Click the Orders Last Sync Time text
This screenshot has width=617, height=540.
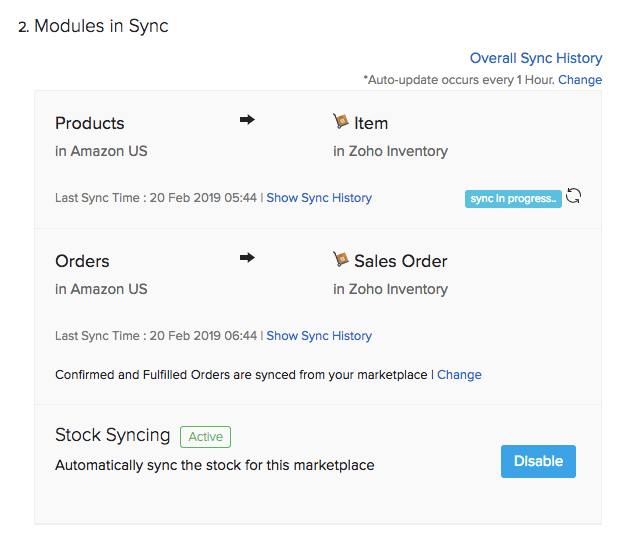pos(156,336)
